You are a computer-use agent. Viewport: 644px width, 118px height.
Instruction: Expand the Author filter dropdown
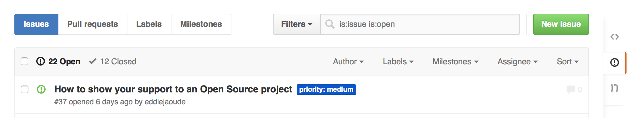click(348, 61)
